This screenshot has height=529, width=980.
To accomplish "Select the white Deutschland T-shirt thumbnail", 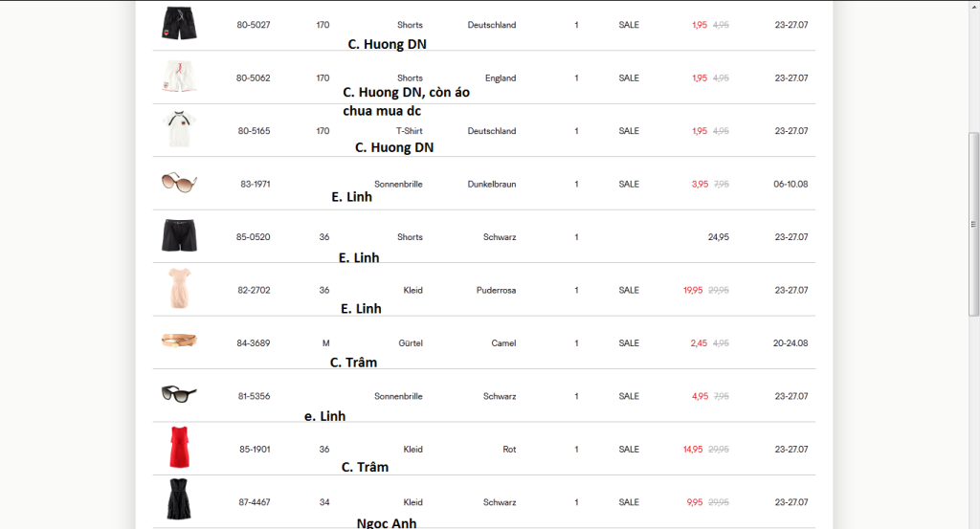I will tap(179, 130).
